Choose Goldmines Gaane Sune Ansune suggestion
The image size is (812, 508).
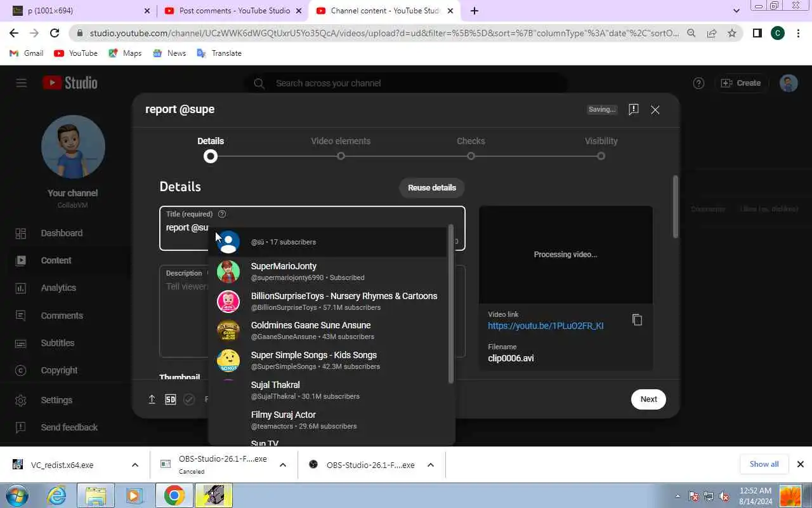tap(327, 331)
